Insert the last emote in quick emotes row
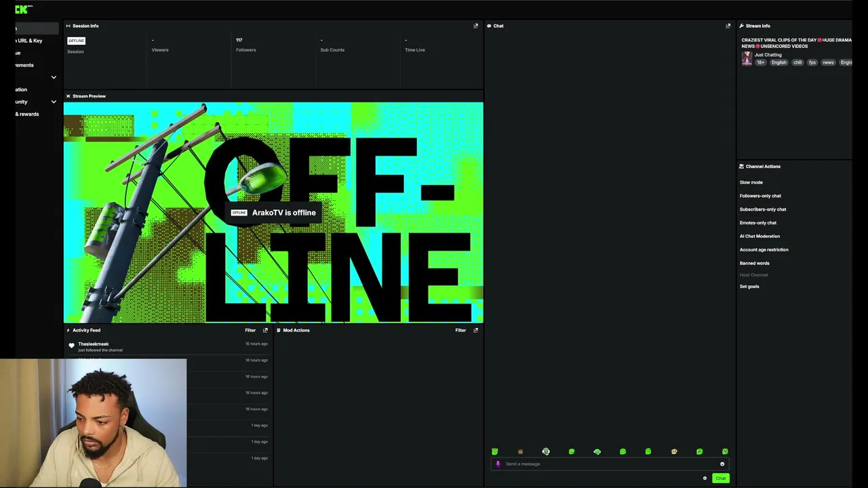The height and width of the screenshot is (488, 868). (x=725, y=451)
